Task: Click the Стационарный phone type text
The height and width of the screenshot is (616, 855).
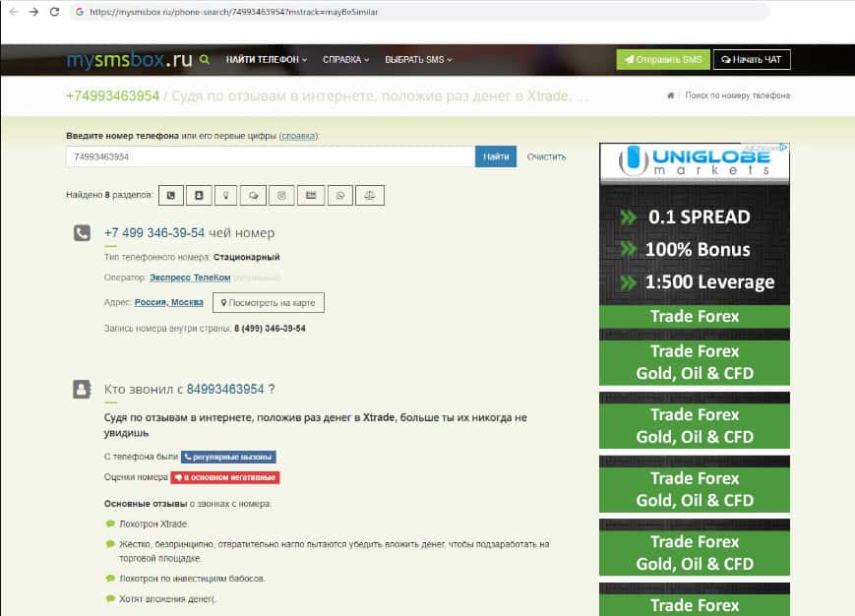Action: pyautogui.click(x=247, y=257)
